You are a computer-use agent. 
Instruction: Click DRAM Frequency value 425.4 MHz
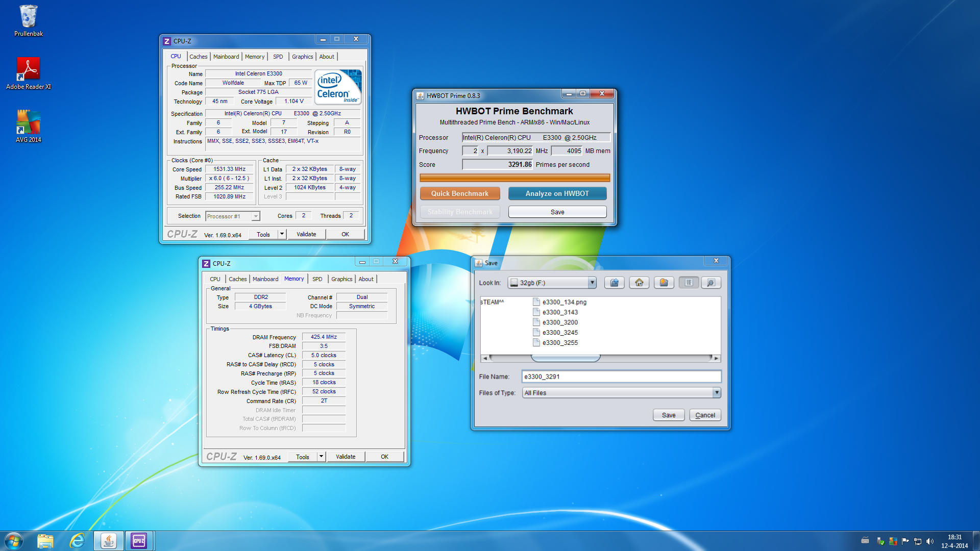[x=324, y=337]
